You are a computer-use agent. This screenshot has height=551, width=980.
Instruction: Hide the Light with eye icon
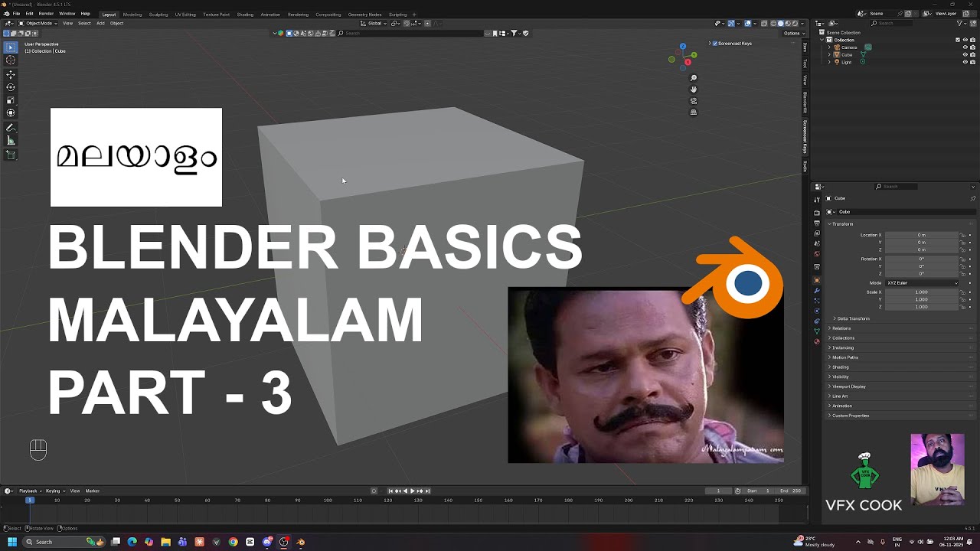tap(964, 62)
